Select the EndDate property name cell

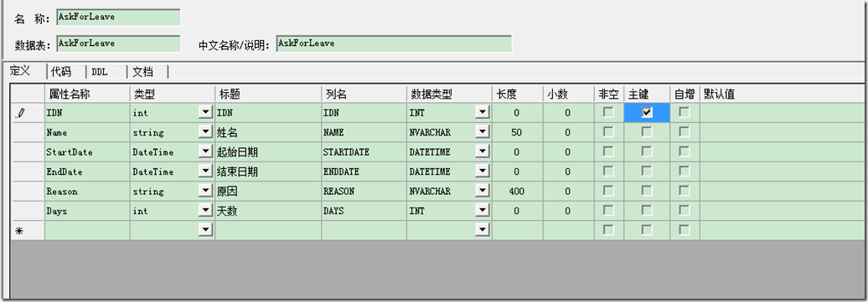pyautogui.click(x=87, y=172)
